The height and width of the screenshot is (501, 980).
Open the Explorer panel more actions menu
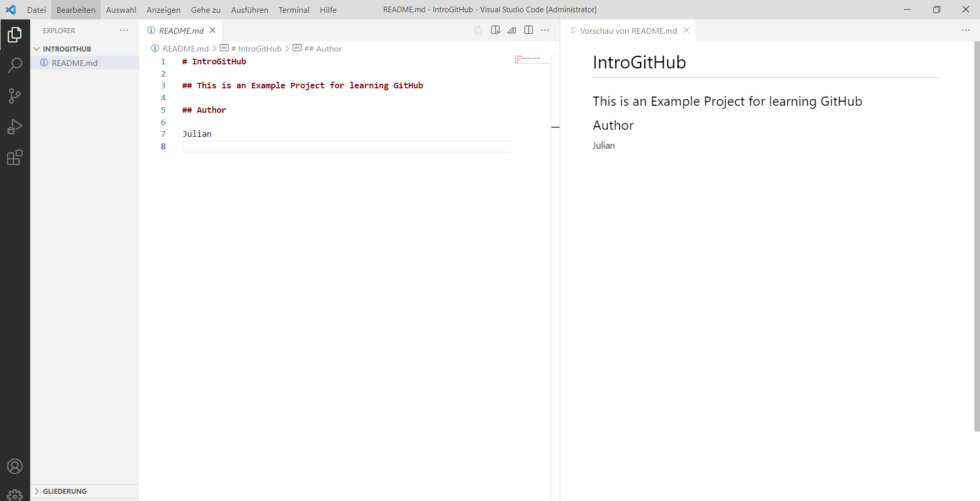(x=124, y=30)
